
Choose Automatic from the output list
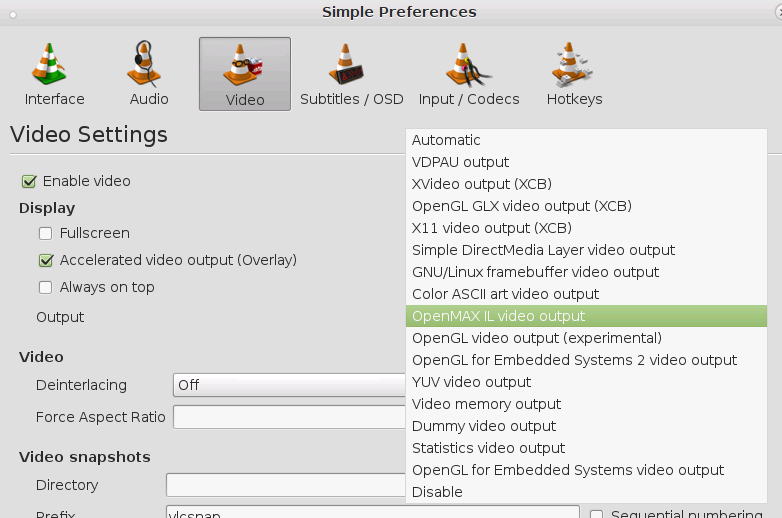(x=446, y=141)
